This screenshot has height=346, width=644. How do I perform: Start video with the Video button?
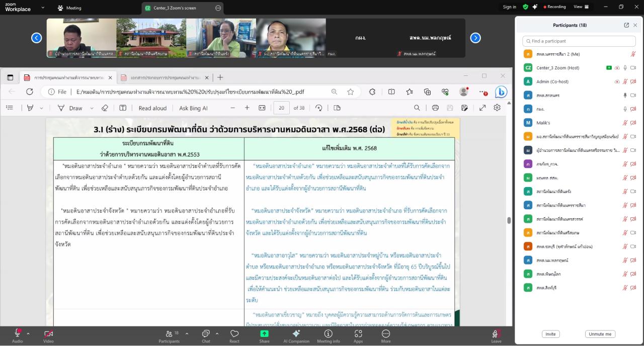(48, 334)
